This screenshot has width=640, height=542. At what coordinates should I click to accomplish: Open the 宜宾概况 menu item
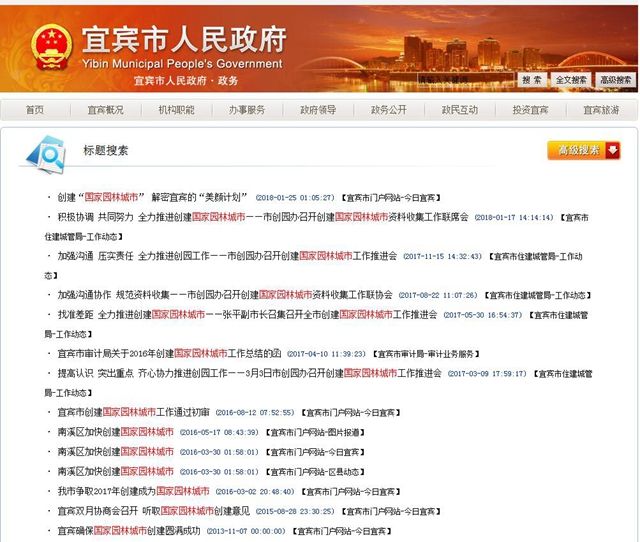[105, 110]
